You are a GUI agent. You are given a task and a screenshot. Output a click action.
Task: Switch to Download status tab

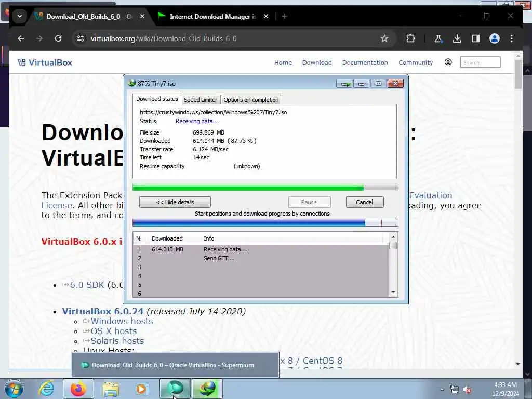(x=157, y=99)
